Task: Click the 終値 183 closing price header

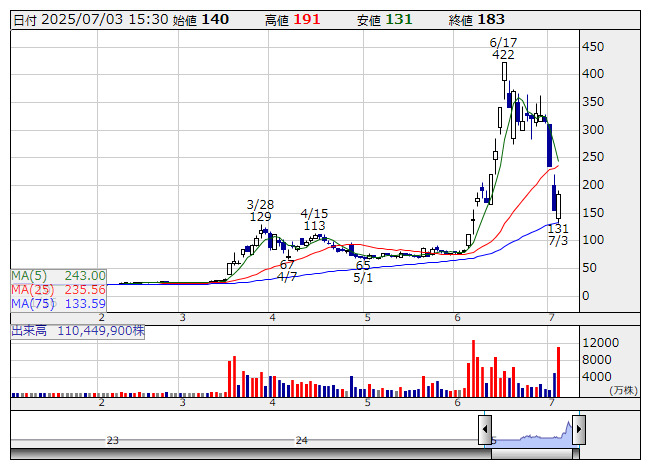Action: [x=476, y=20]
